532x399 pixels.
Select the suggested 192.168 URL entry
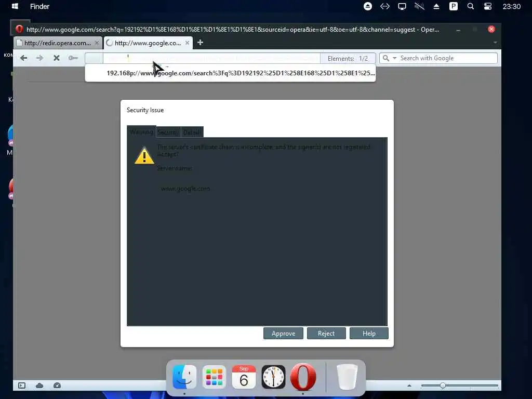(x=230, y=73)
